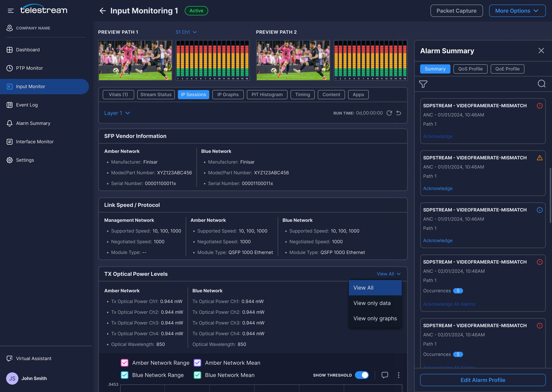Expand the Layer 1 dropdown
Screen dimensions: 552x392
click(117, 113)
